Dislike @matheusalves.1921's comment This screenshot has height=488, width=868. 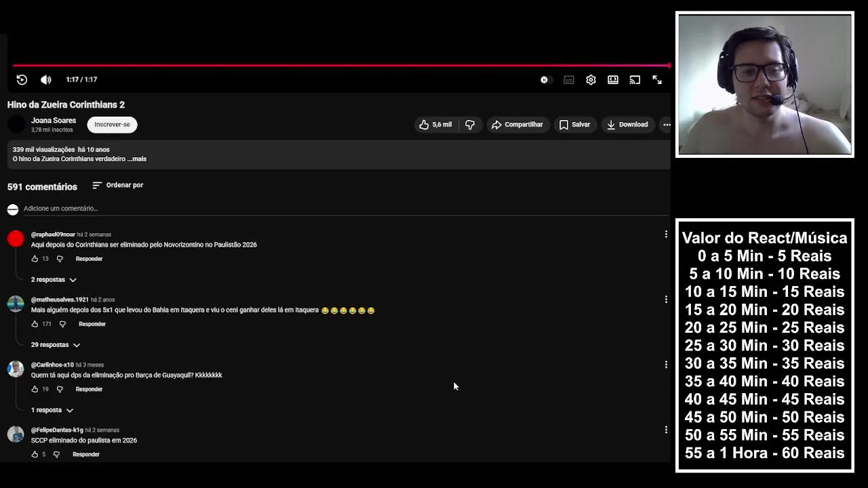pos(62,324)
